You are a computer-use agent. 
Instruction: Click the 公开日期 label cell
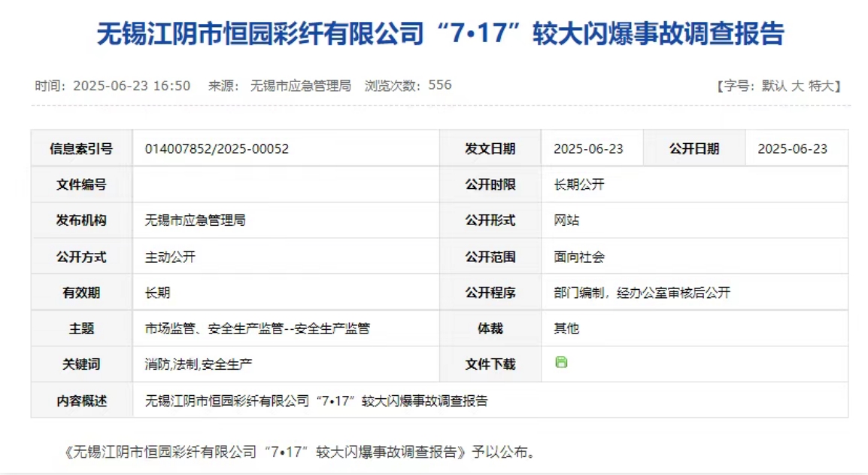pos(694,148)
